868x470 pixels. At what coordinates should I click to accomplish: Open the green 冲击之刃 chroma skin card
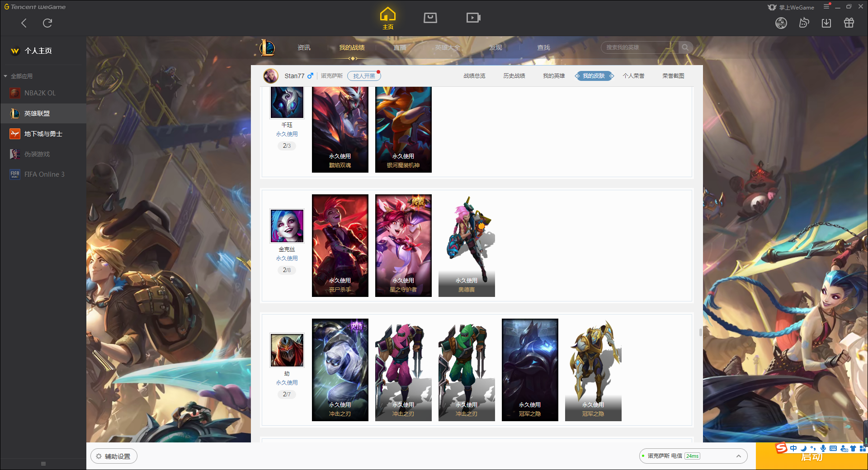(467, 370)
